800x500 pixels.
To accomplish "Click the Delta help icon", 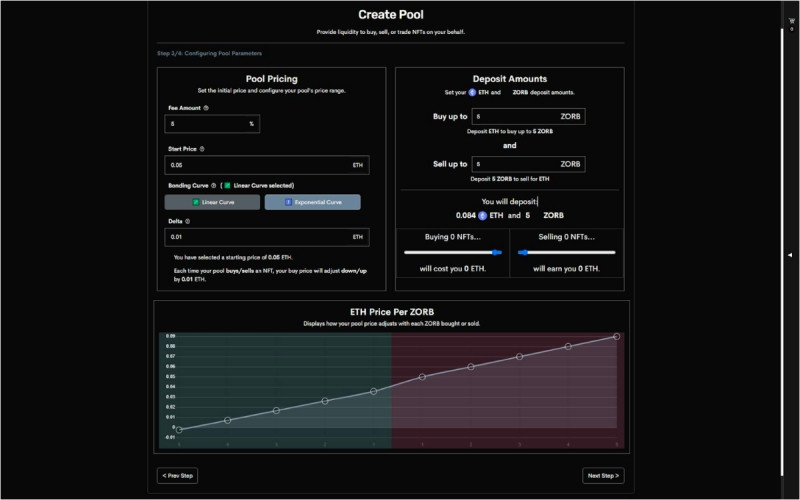I will 188,221.
